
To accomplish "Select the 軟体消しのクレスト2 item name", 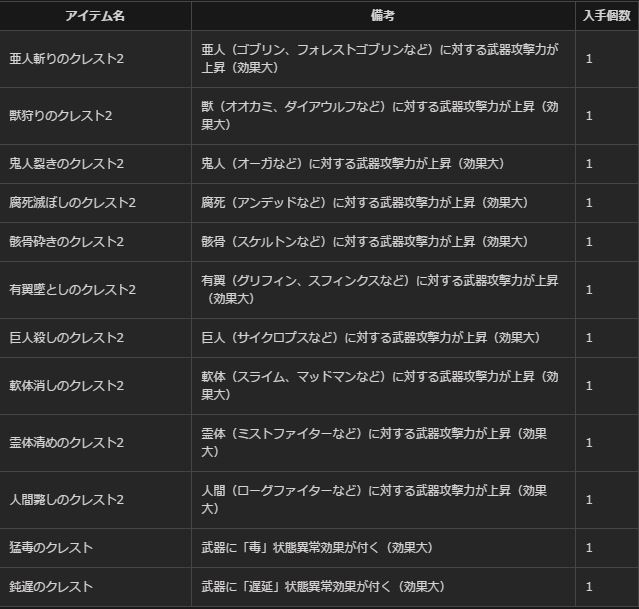I will 66,386.
